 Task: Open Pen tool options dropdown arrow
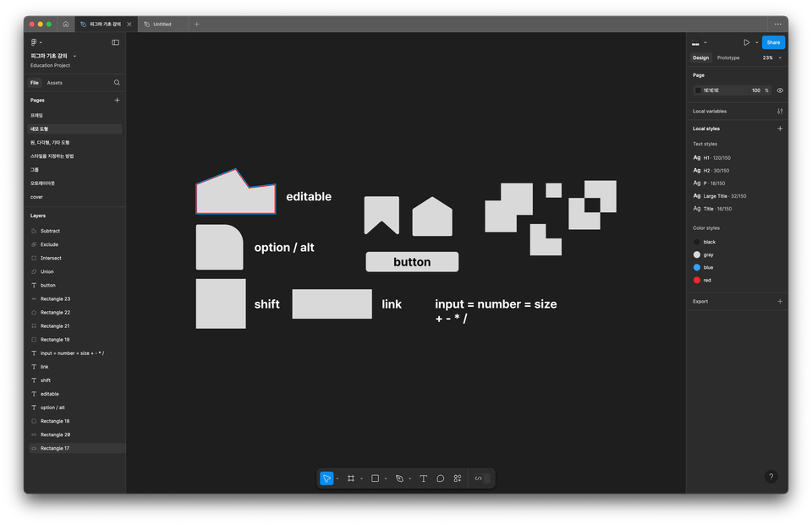[x=410, y=479]
